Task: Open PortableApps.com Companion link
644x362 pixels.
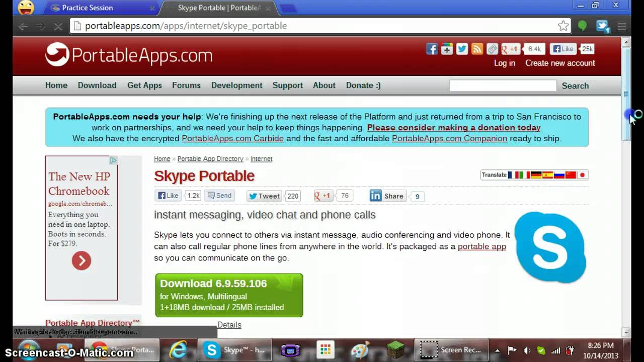Action: pos(449,138)
